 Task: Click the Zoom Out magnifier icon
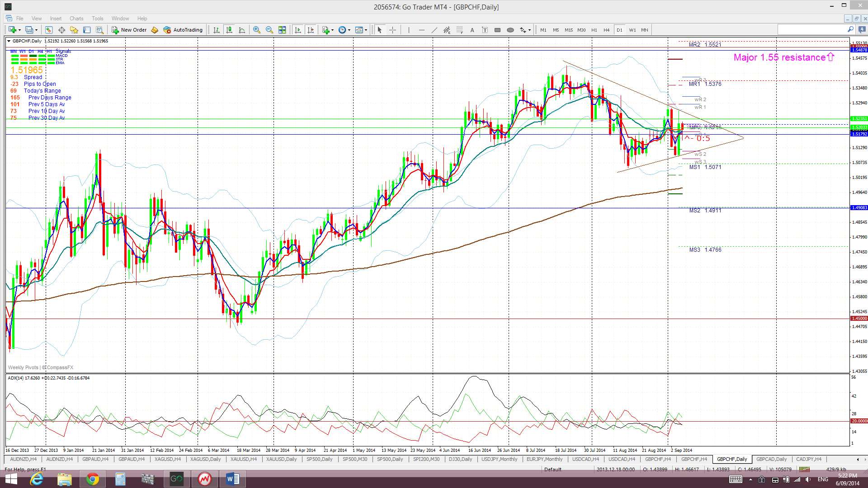pos(269,30)
